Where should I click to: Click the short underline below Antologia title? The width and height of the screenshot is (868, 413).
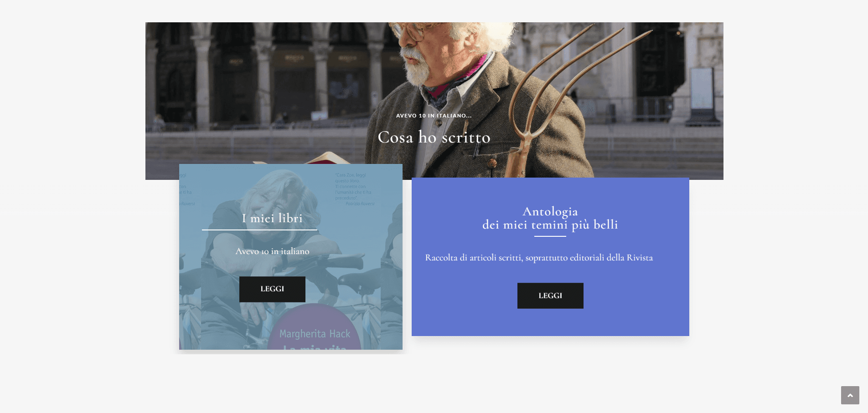[550, 236]
